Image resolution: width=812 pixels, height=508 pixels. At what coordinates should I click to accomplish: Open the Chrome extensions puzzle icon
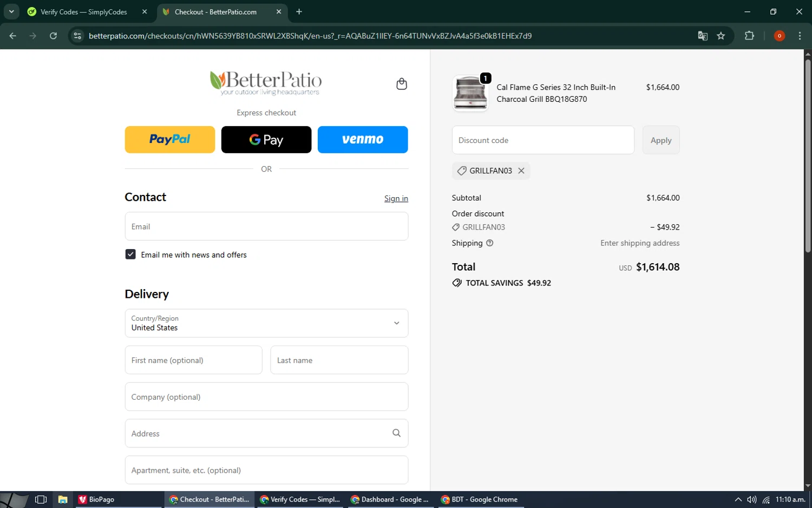click(749, 36)
